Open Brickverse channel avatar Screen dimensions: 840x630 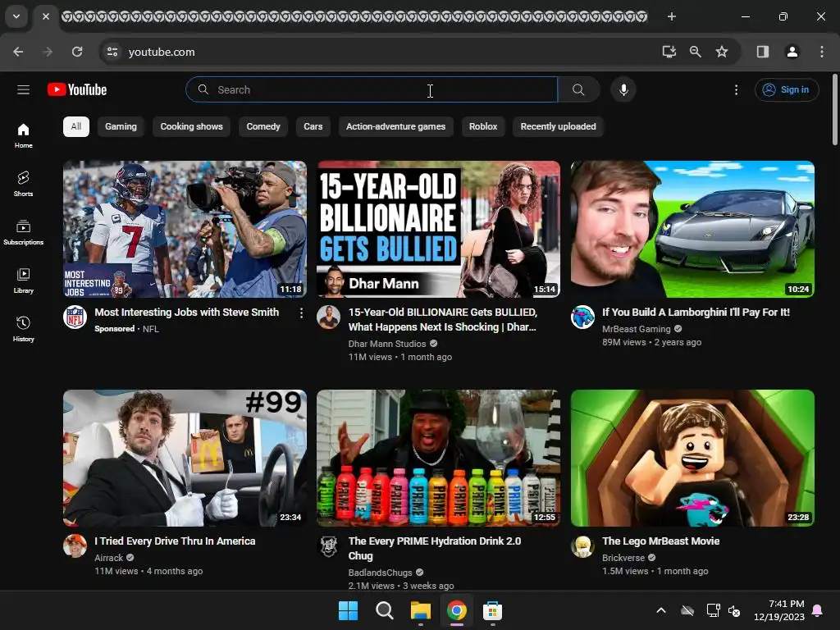[582, 546]
